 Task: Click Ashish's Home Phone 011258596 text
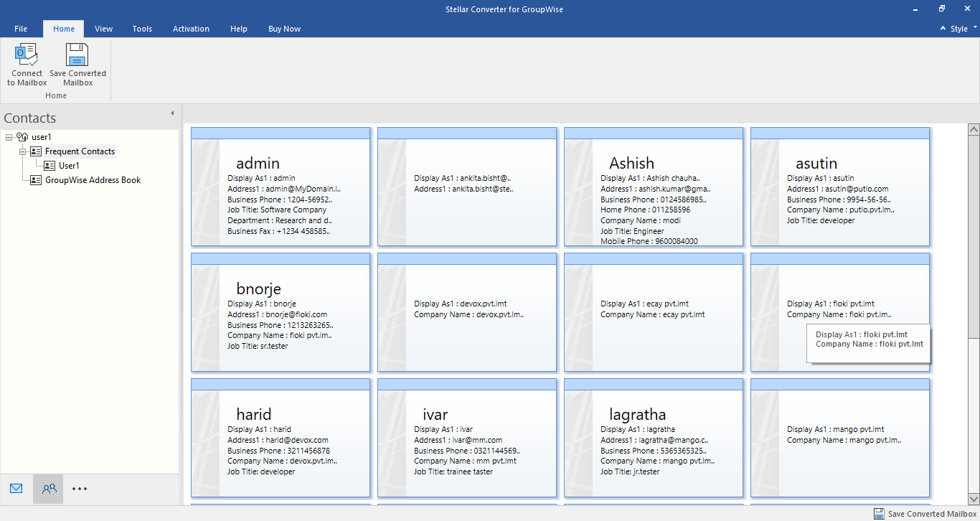tap(646, 210)
